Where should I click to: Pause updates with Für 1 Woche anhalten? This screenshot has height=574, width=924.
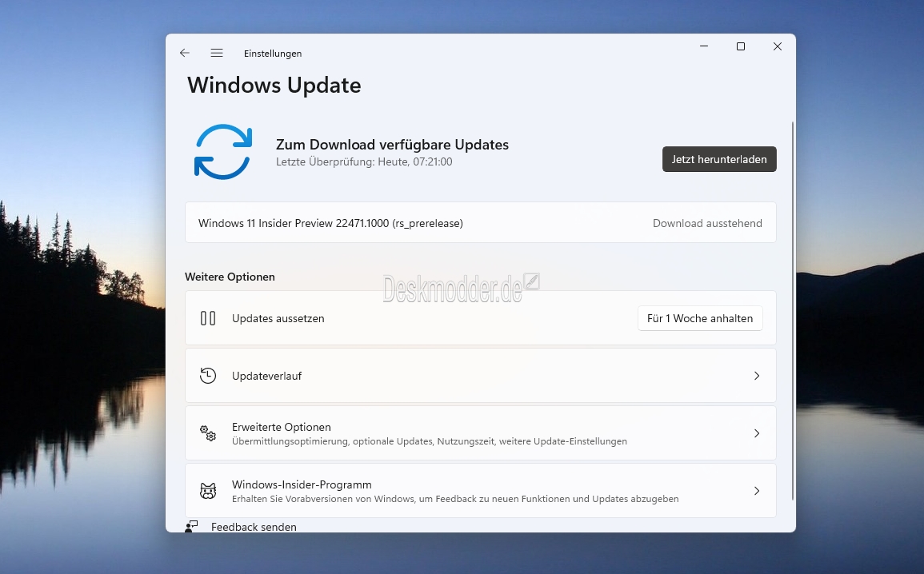coord(700,318)
